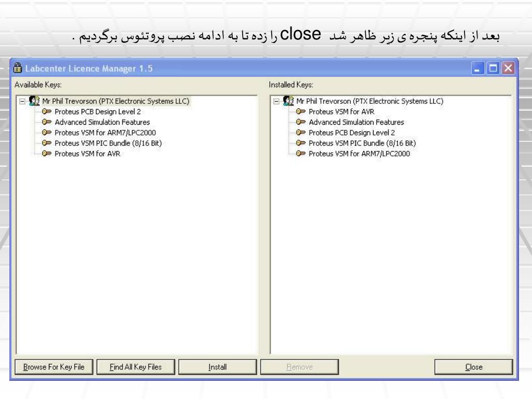Click user icon in Available Keys tree
The image size is (532, 399).
[x=34, y=101]
